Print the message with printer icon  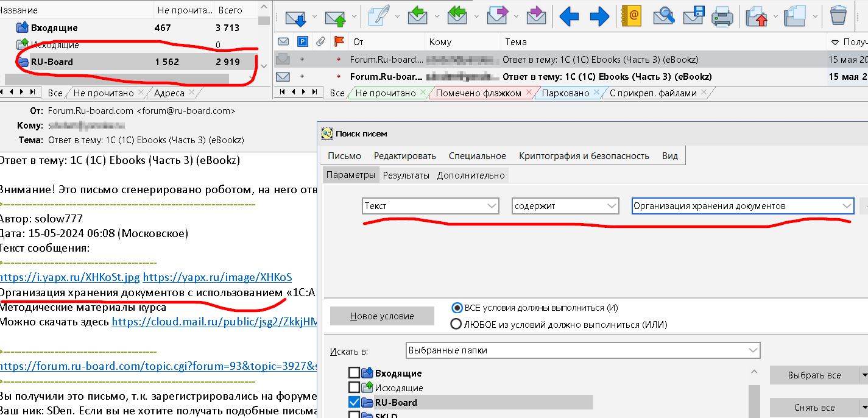click(722, 16)
